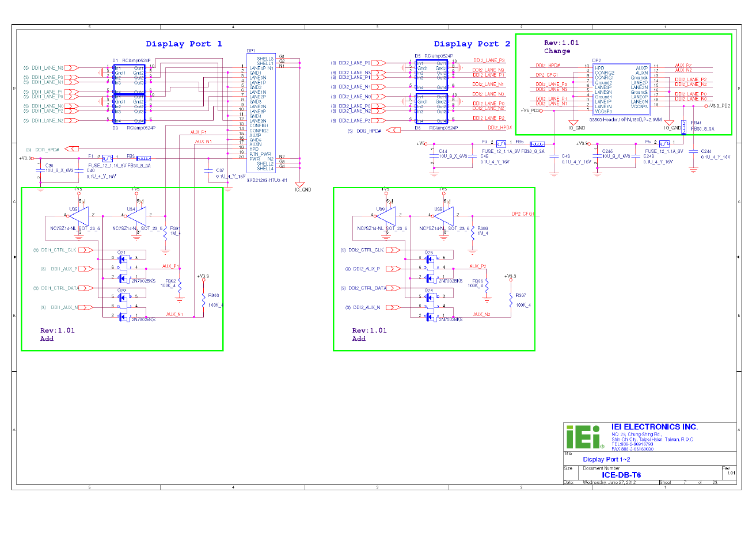Select the C43 capacitor symbol
Screen dimensions: 756x534
click(x=554, y=156)
